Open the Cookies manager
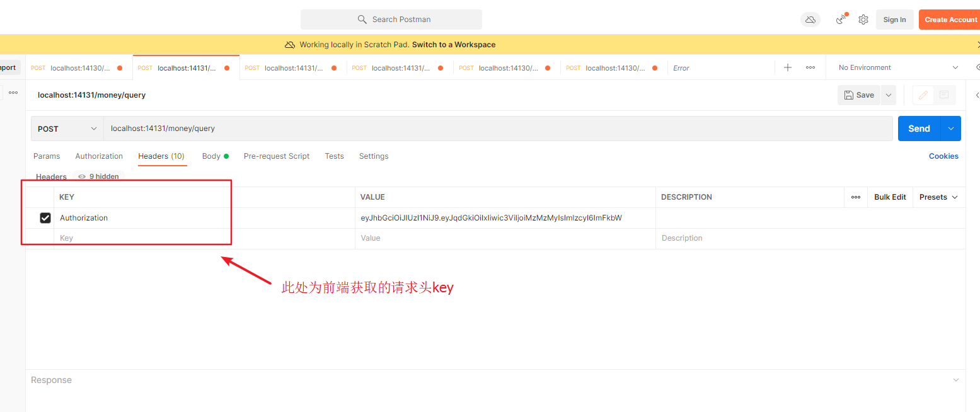 click(943, 156)
